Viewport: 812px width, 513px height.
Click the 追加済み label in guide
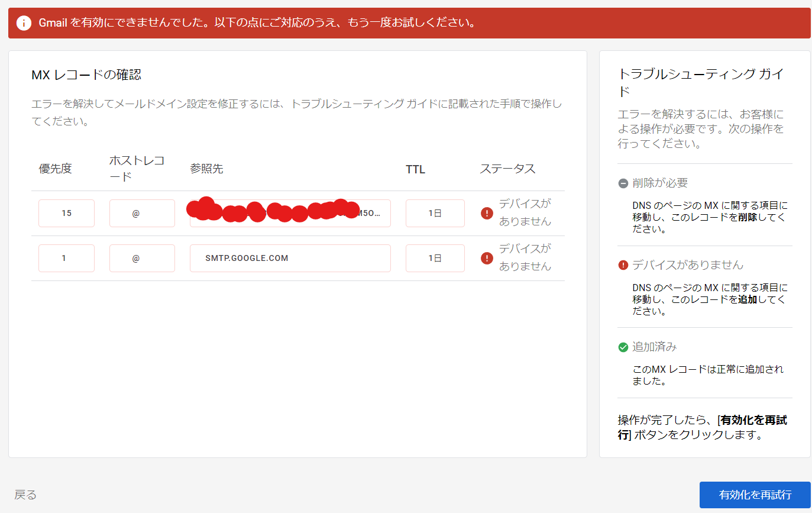click(655, 347)
